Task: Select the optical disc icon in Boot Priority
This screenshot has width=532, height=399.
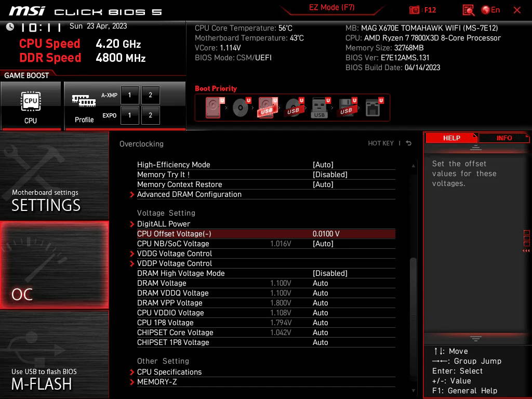Action: 240,108
